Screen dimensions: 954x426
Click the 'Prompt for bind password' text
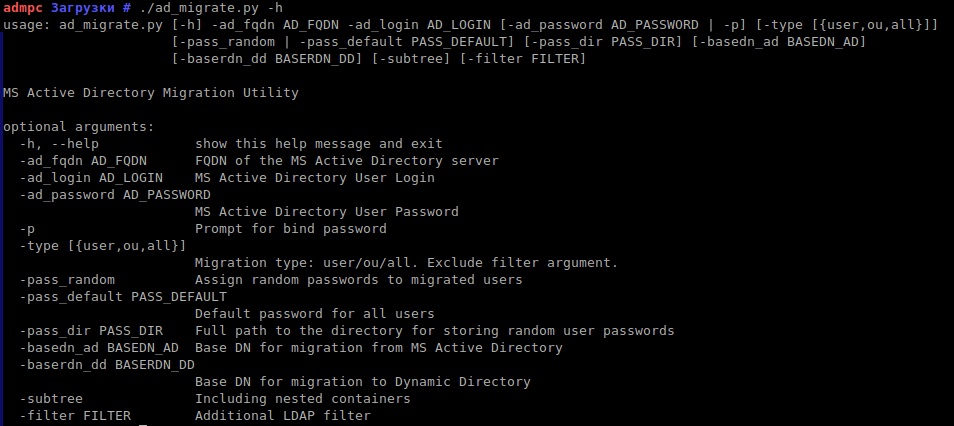click(290, 229)
